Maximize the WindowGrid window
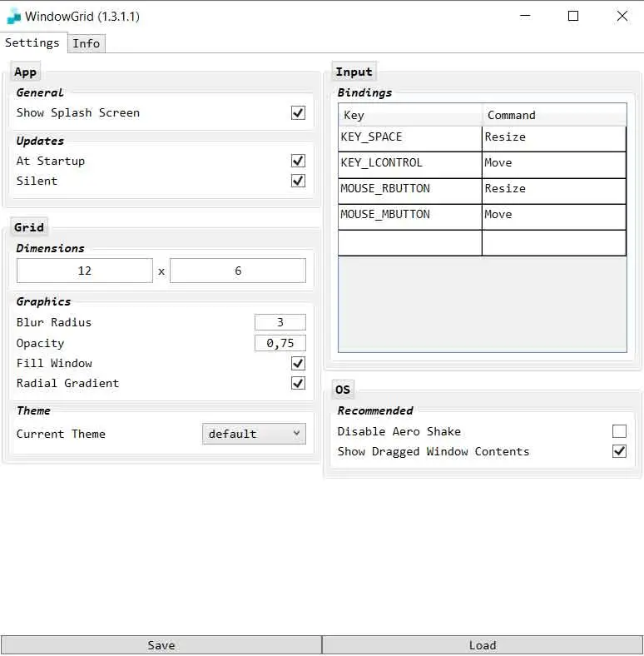 point(573,16)
